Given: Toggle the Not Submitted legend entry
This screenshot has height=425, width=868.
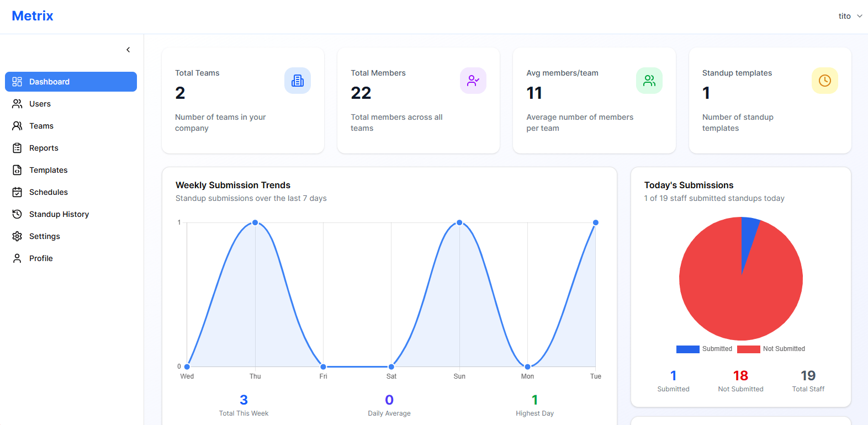Looking at the screenshot, I should (771, 349).
